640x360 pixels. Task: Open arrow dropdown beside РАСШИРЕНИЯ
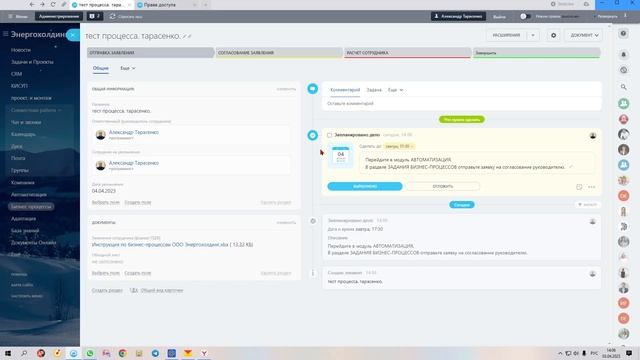[533, 36]
